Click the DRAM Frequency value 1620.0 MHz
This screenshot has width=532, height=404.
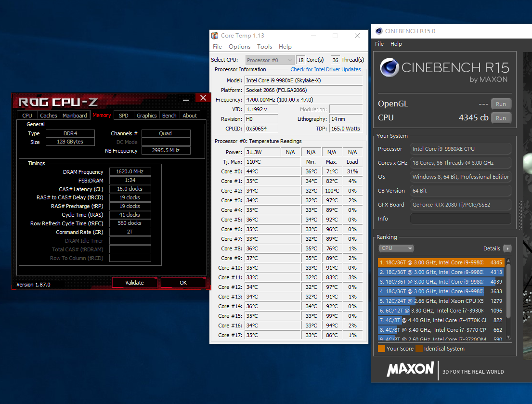click(x=130, y=171)
